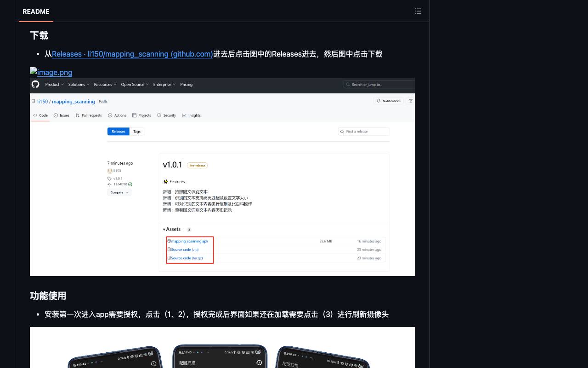This screenshot has width=588, height=368.
Task: Click the 'Source code (zip)' asset
Action: [185, 250]
